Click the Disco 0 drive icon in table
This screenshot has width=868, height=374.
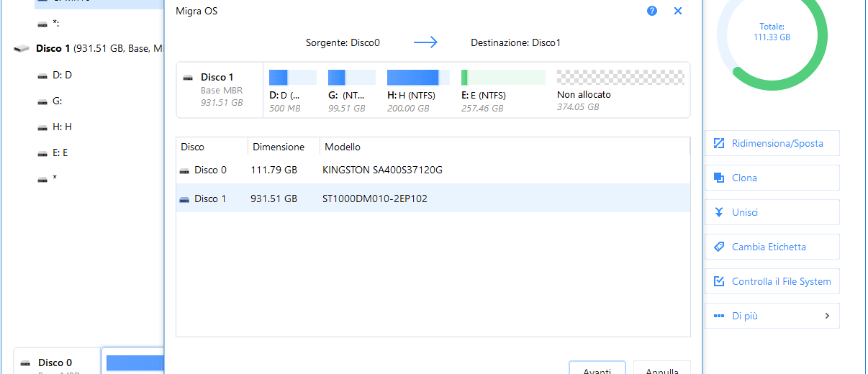[184, 170]
